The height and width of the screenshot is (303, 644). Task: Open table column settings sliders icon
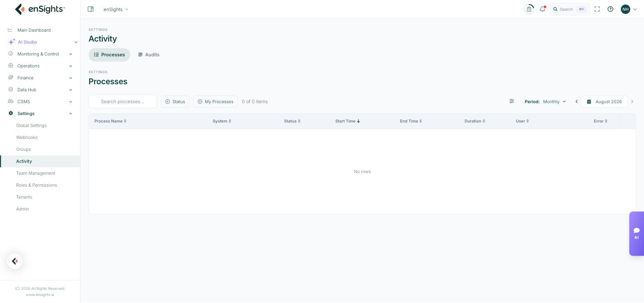512,101
